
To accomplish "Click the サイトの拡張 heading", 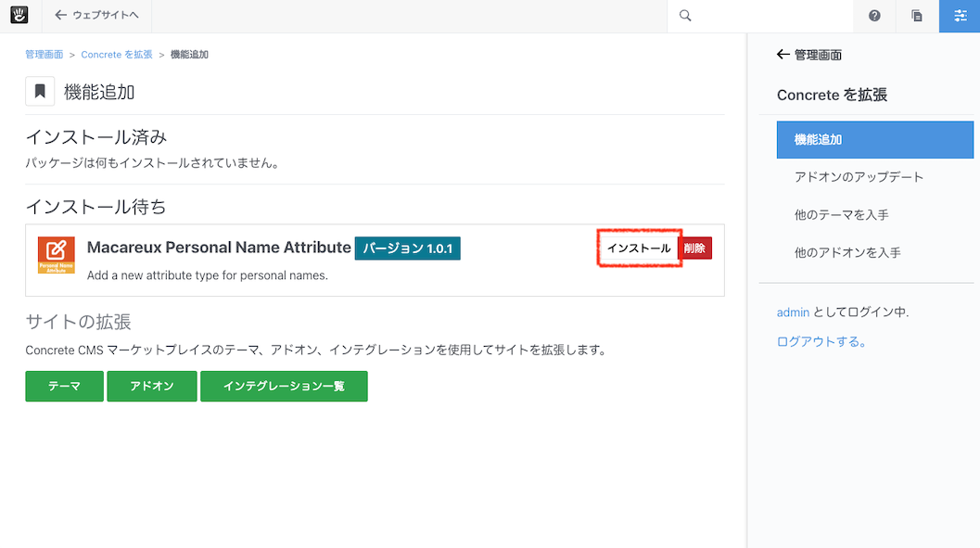I will [78, 322].
